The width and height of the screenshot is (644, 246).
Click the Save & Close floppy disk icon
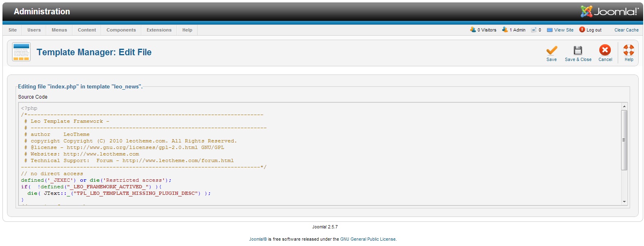tap(578, 50)
